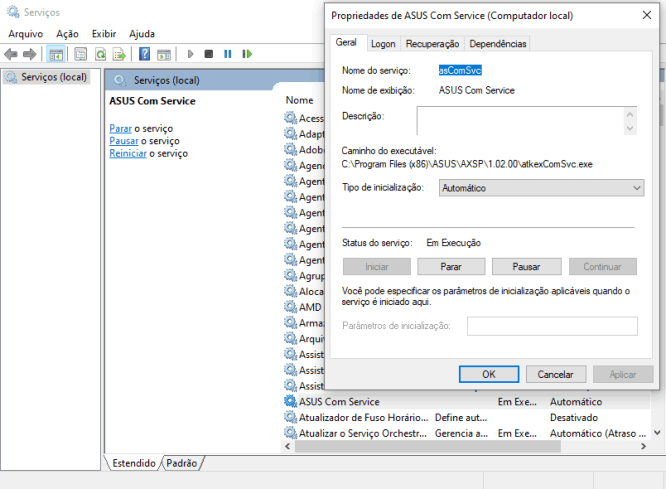
Task: Click gear icon next to Adapt service
Action: pos(291,133)
